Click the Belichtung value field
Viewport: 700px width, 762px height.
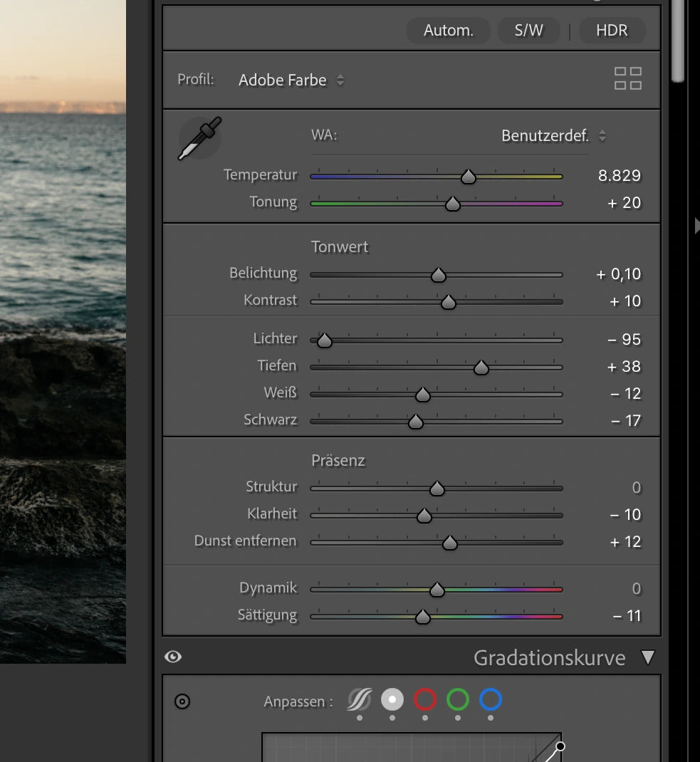coord(619,274)
